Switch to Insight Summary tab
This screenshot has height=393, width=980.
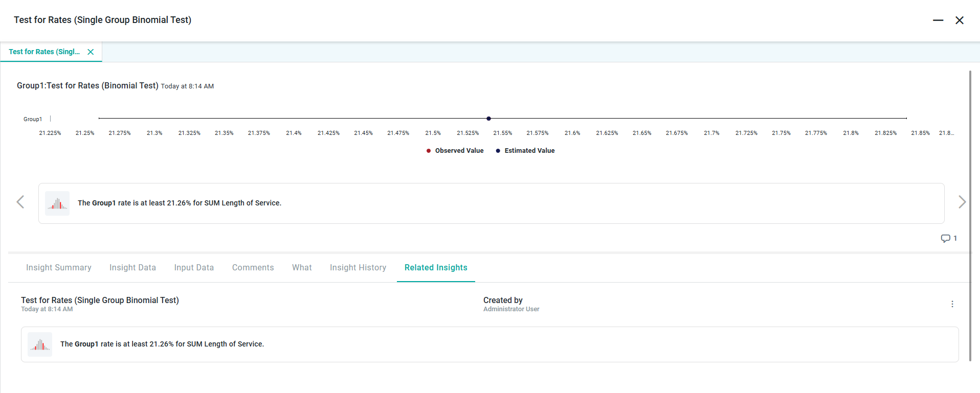point(59,268)
